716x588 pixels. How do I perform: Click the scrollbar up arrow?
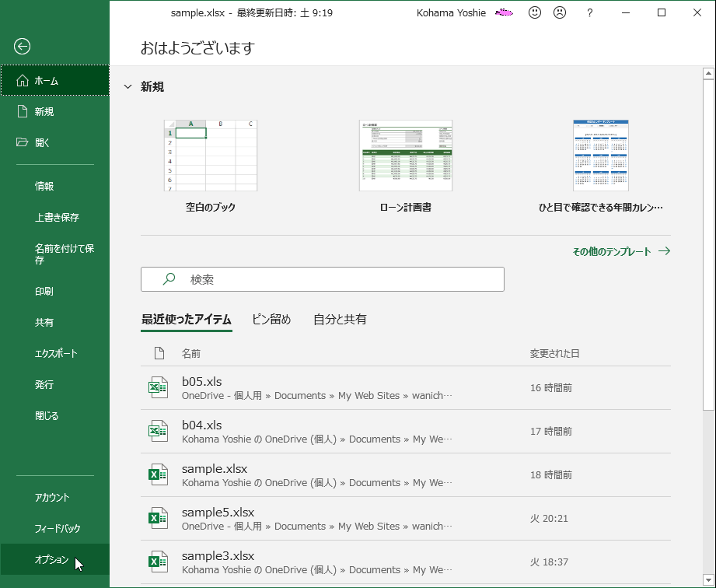[x=708, y=73]
